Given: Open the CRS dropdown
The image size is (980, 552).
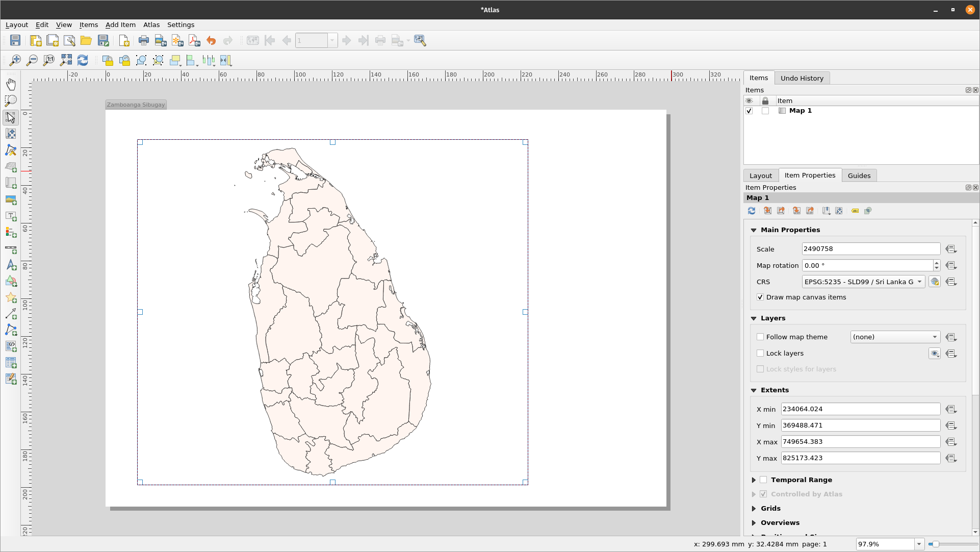Looking at the screenshot, I should click(x=863, y=282).
